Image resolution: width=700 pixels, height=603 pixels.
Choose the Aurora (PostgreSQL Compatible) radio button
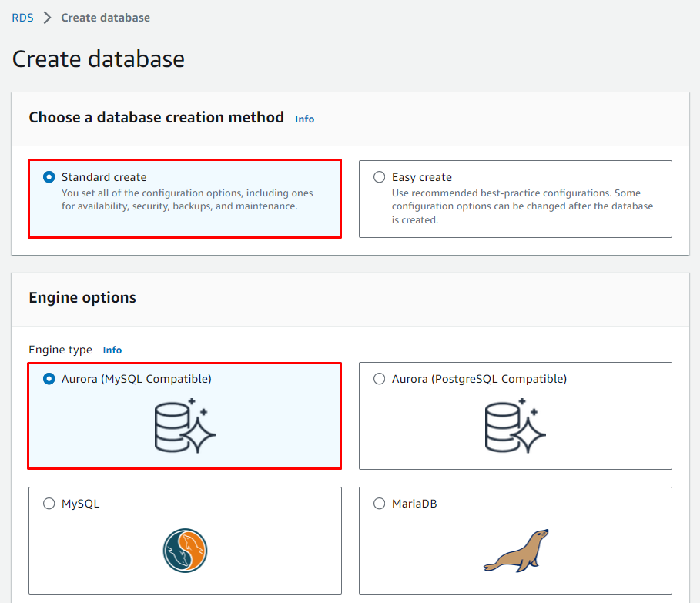(x=379, y=379)
